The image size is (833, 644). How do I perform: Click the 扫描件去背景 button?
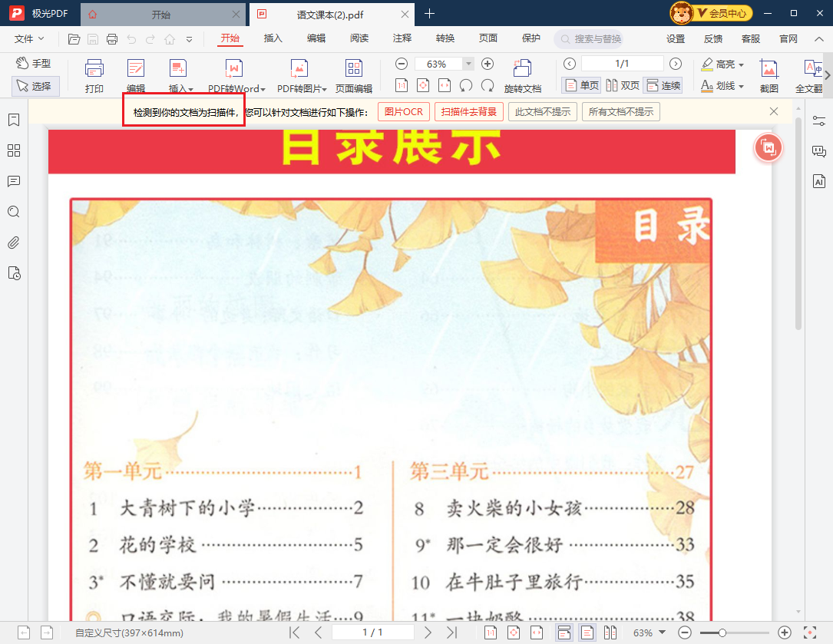468,111
